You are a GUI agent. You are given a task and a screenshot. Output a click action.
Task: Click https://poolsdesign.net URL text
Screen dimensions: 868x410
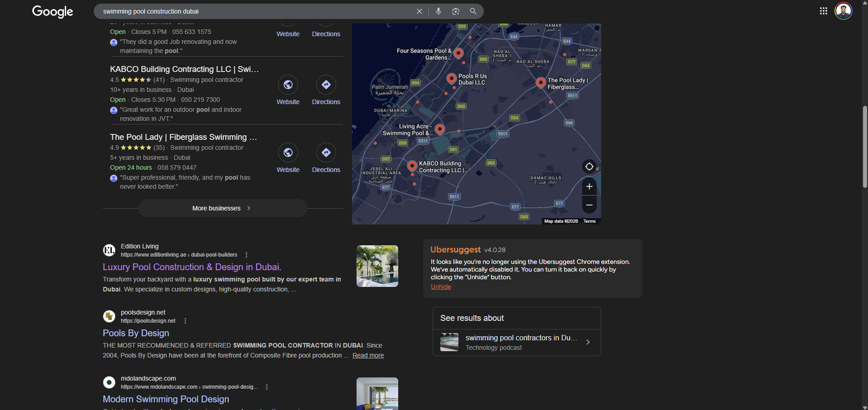pyautogui.click(x=148, y=321)
